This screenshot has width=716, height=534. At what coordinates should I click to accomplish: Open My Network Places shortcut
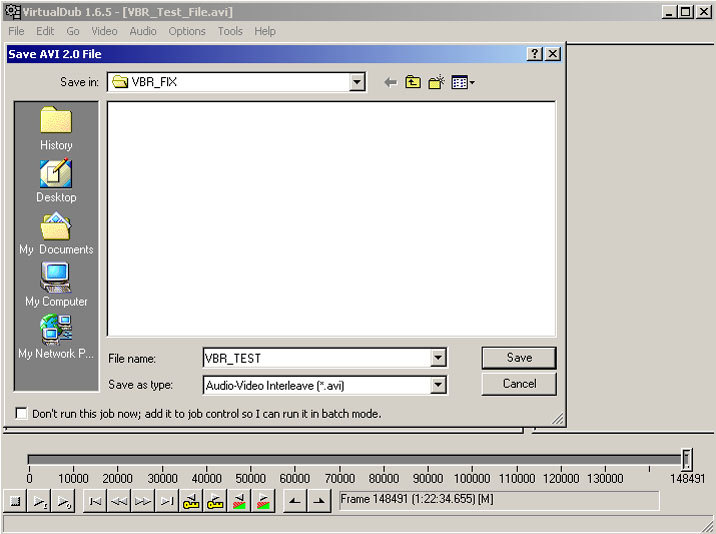(x=56, y=337)
